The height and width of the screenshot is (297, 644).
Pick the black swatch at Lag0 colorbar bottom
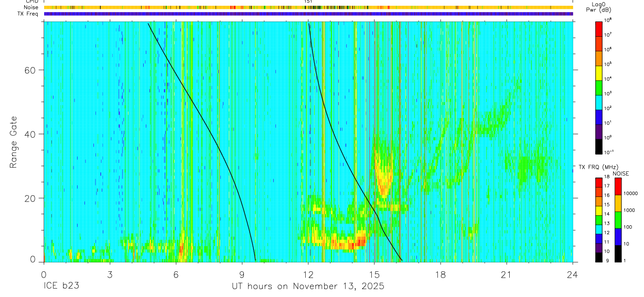[598, 146]
